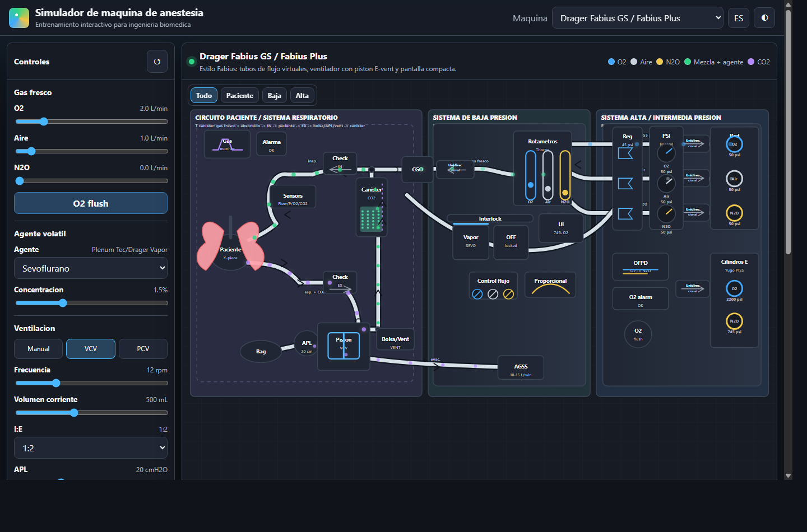This screenshot has height=532, width=807.
Task: Select the O2 pipeline 50 psi source ring
Action: click(x=734, y=144)
